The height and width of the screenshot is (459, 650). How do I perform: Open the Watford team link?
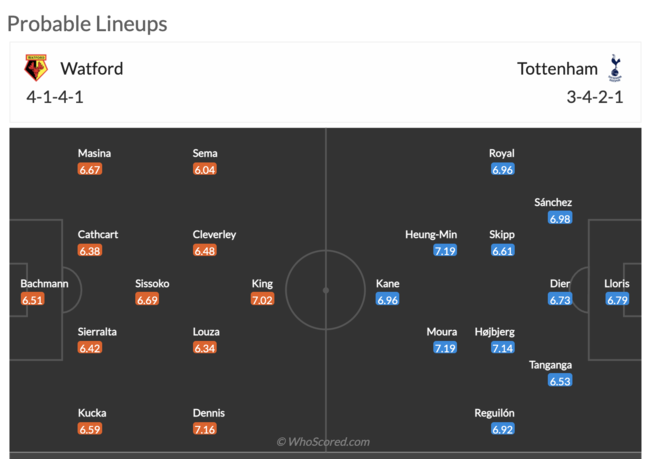[92, 69]
